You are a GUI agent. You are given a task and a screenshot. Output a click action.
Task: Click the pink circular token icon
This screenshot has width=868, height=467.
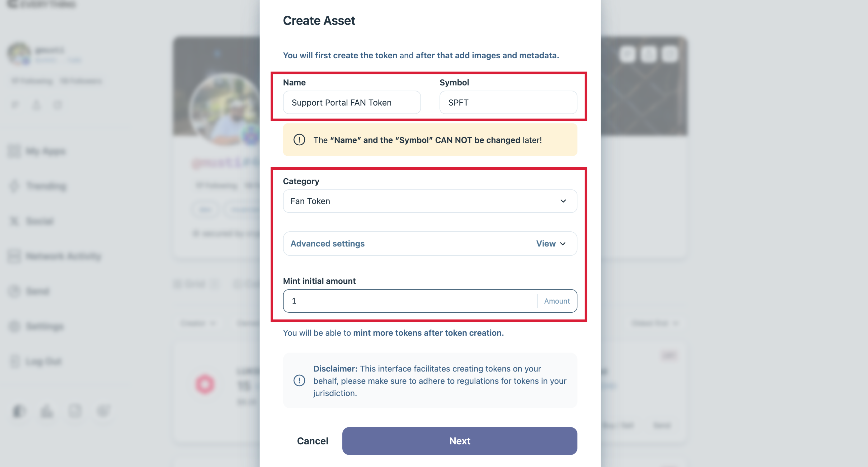pyautogui.click(x=205, y=384)
